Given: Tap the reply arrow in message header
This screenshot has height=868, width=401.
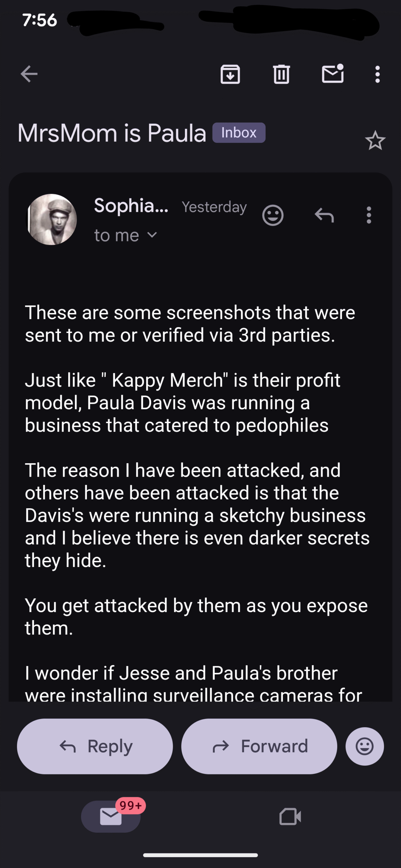Looking at the screenshot, I should 324,215.
